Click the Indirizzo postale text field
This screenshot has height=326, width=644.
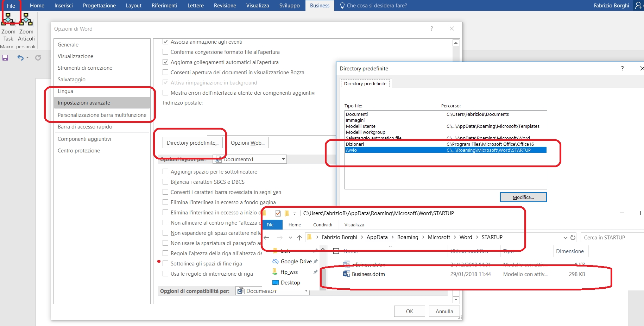click(x=271, y=117)
